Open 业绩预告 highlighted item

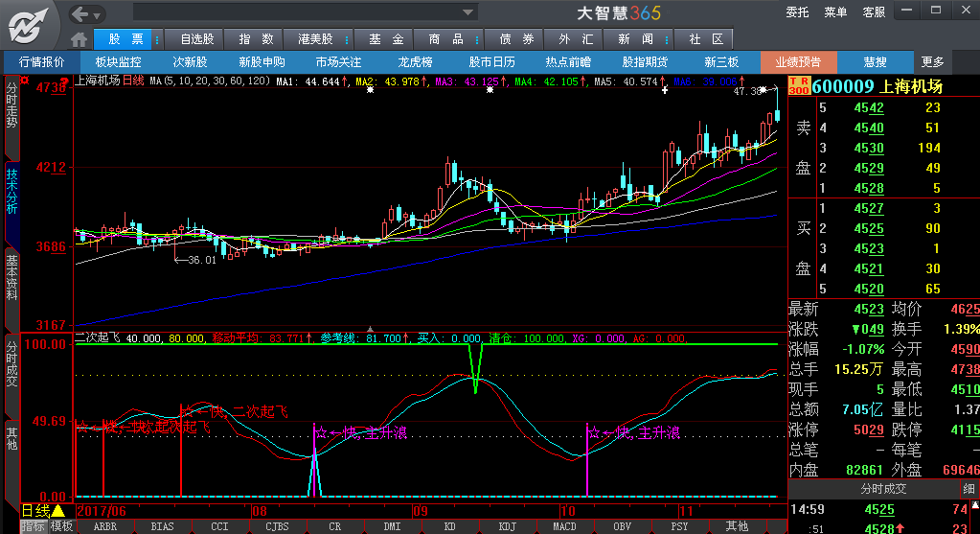[x=798, y=62]
